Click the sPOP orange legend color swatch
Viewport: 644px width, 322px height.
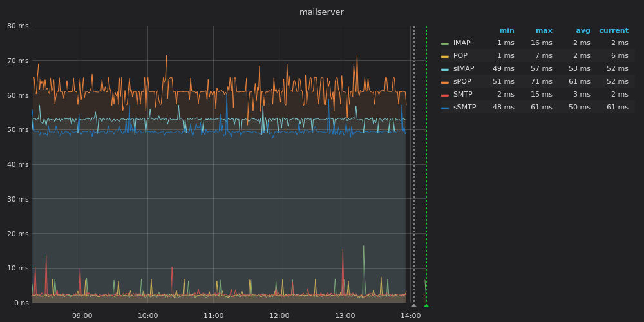coord(445,82)
